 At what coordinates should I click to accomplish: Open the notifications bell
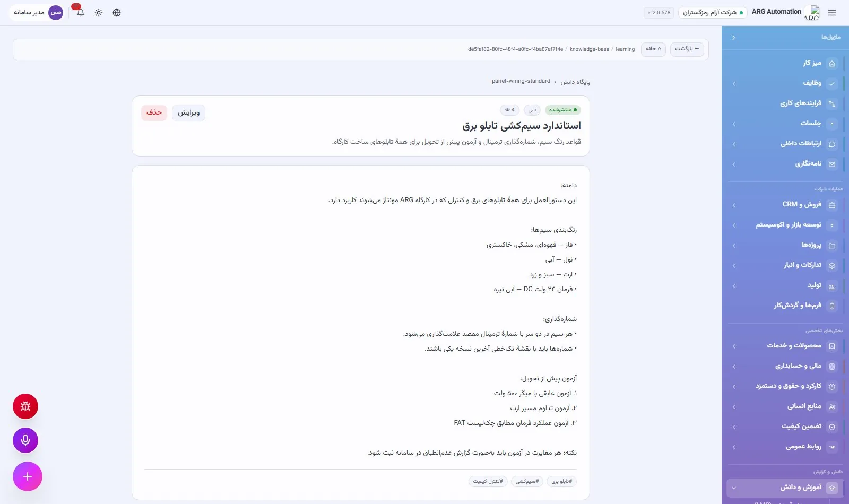tap(80, 12)
